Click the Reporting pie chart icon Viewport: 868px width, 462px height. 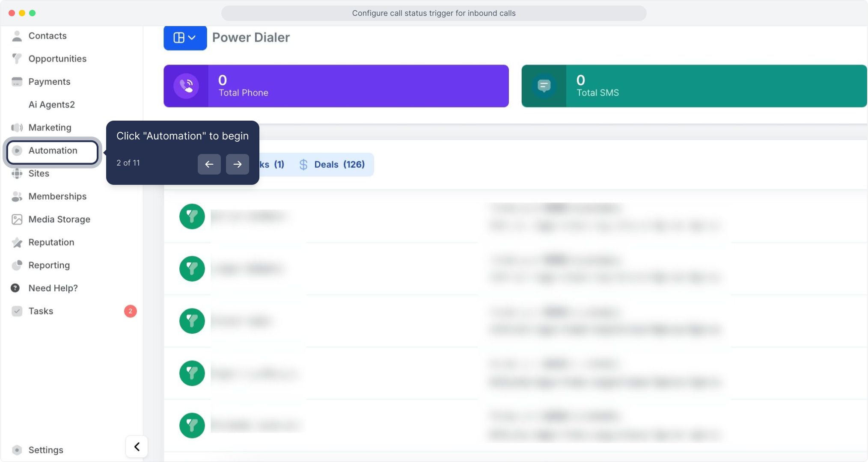[x=17, y=265]
